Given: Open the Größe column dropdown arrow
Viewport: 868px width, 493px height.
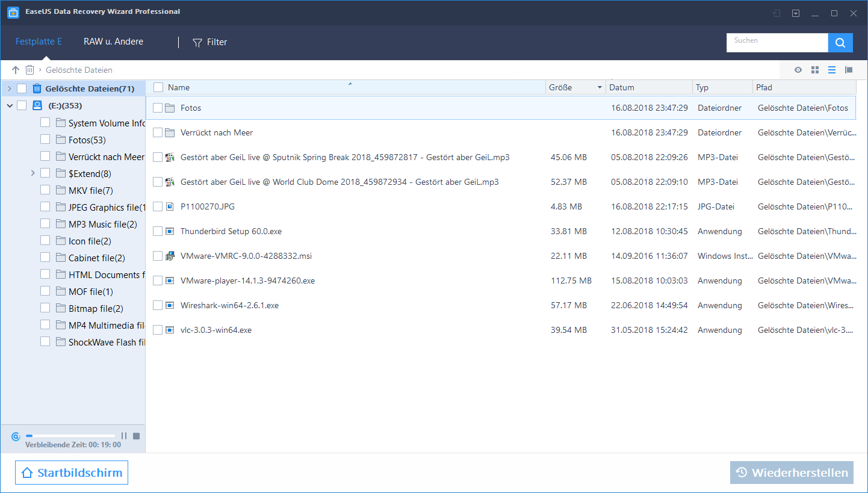Looking at the screenshot, I should [600, 88].
